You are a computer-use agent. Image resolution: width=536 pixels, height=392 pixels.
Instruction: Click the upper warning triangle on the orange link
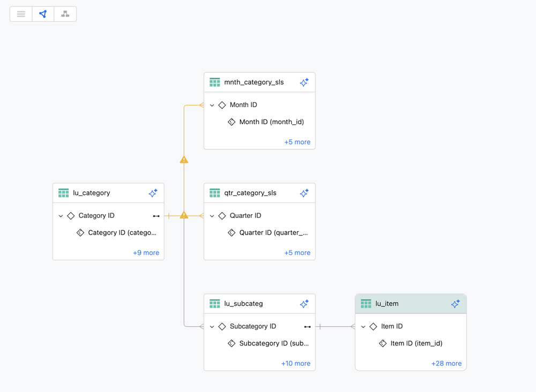[184, 160]
